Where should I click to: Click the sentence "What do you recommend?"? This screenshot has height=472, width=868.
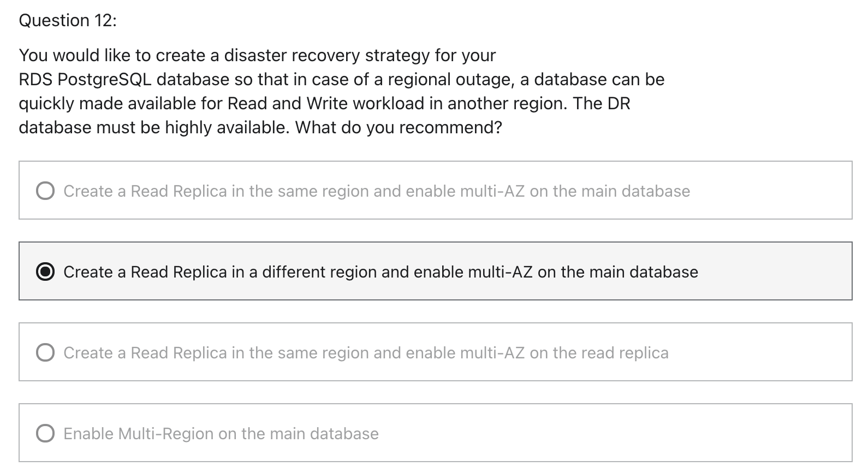point(399,128)
